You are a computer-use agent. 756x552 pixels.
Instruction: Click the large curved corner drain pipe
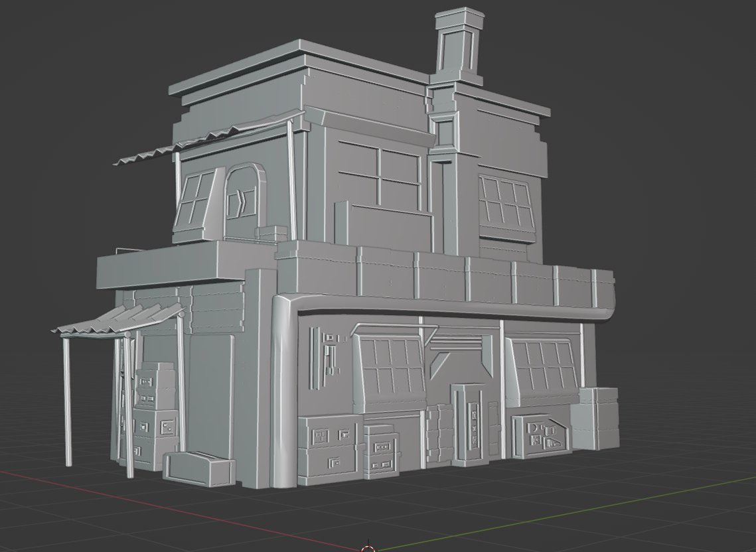click(x=285, y=391)
